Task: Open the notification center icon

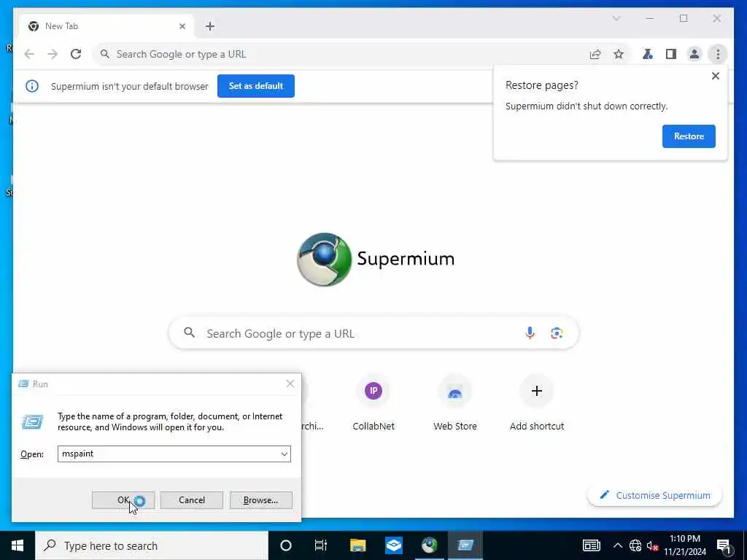Action: (724, 547)
